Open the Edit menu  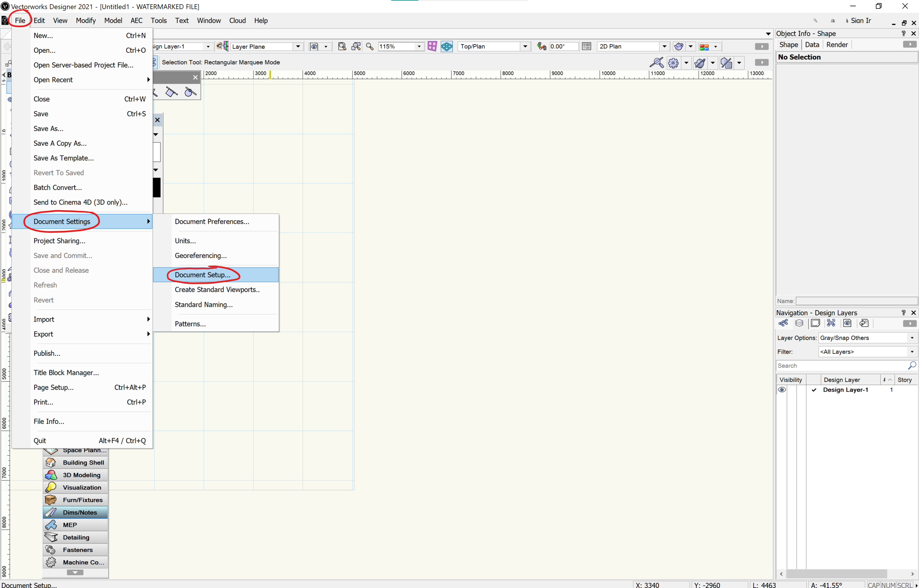coord(39,21)
